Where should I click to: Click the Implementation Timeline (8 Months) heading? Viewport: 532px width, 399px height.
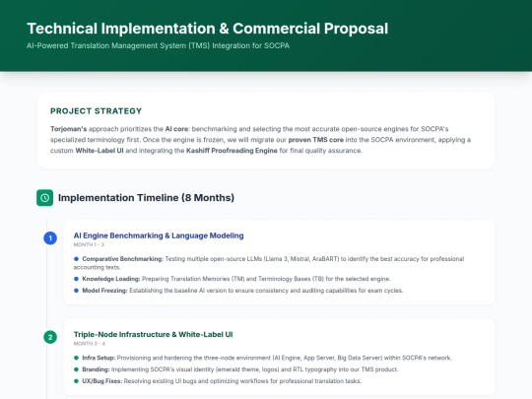[146, 198]
